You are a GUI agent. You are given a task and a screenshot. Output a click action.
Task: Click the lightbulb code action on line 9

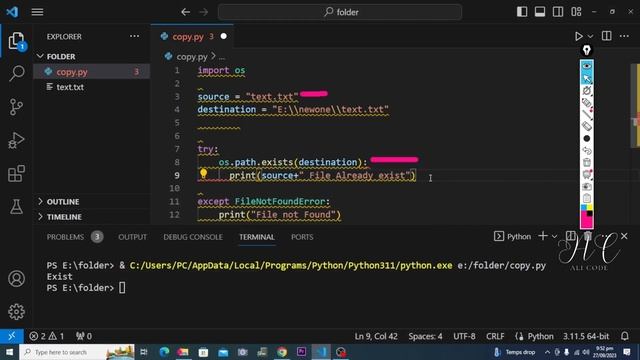(203, 174)
